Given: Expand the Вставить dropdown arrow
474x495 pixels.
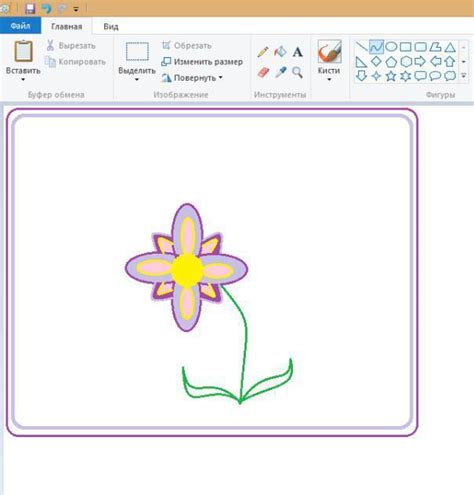Looking at the screenshot, I should point(23,80).
